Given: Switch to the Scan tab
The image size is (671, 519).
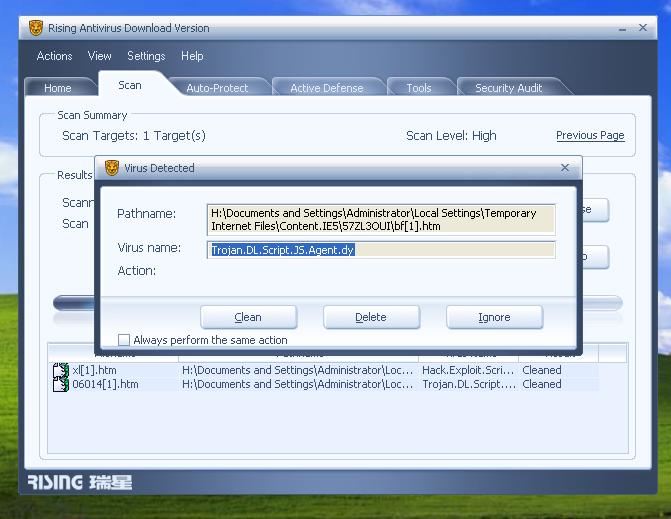Looking at the screenshot, I should (x=130, y=85).
